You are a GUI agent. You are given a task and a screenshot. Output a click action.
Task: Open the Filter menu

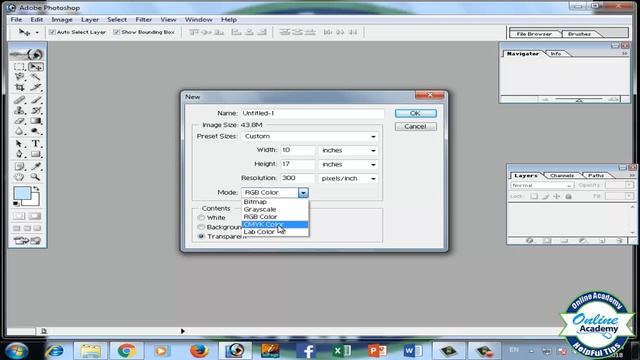[x=143, y=20]
